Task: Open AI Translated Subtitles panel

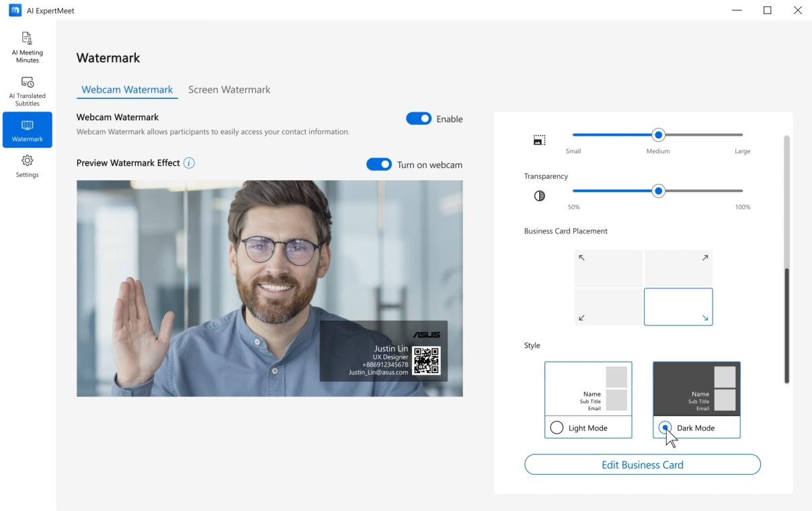Action: coord(27,91)
